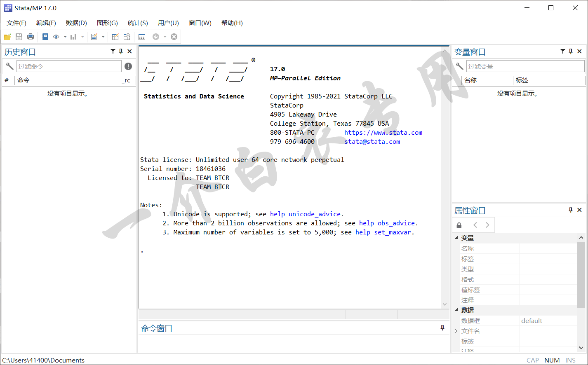Open the Variables Manager icon
Screen dimensions: 588x365
(142, 37)
